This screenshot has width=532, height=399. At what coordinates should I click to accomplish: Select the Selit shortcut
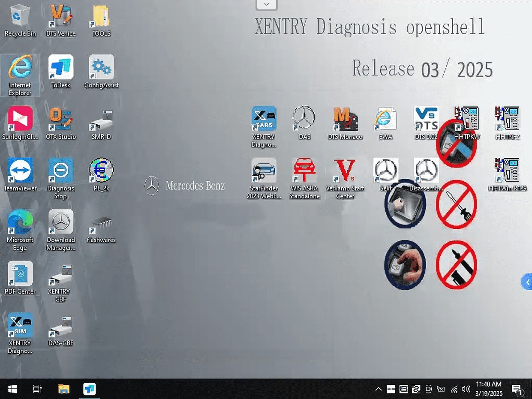385,175
